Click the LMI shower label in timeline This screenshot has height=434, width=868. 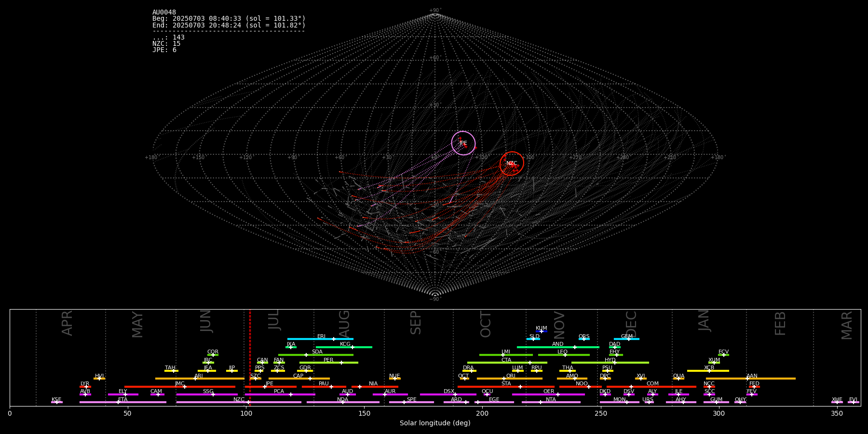(505, 352)
